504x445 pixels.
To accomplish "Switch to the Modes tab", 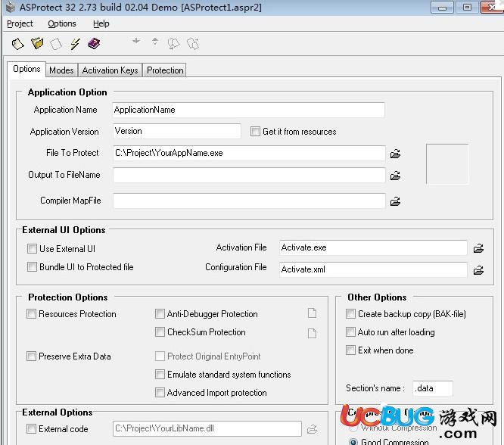I will pos(61,70).
